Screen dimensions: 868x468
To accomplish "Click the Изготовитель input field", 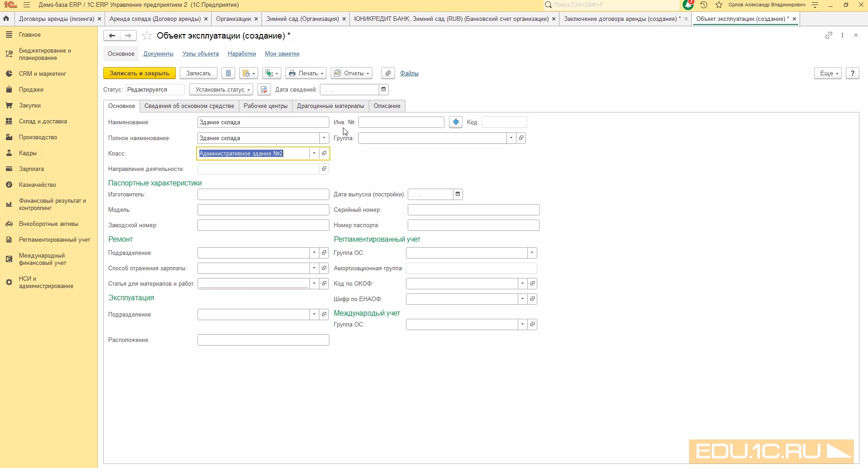I will 263,195.
